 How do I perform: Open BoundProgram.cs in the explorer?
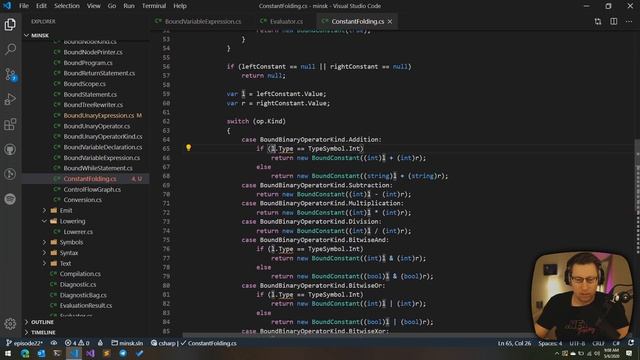click(88, 63)
